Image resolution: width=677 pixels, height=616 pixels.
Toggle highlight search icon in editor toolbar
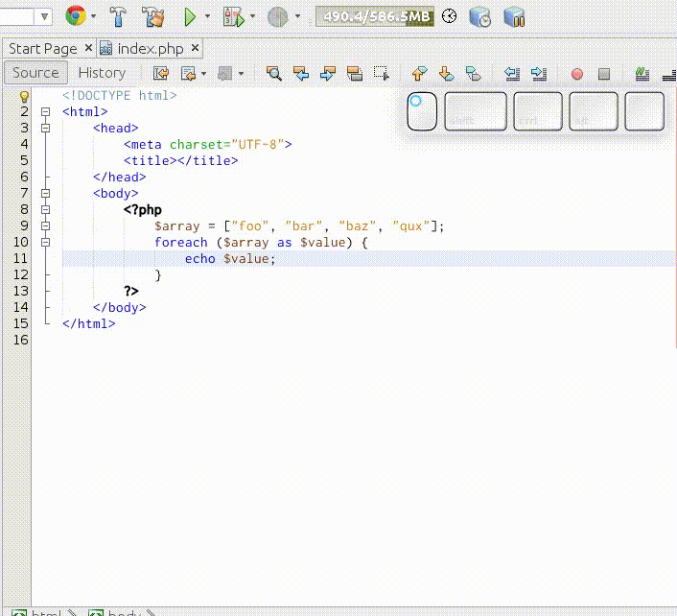click(355, 73)
